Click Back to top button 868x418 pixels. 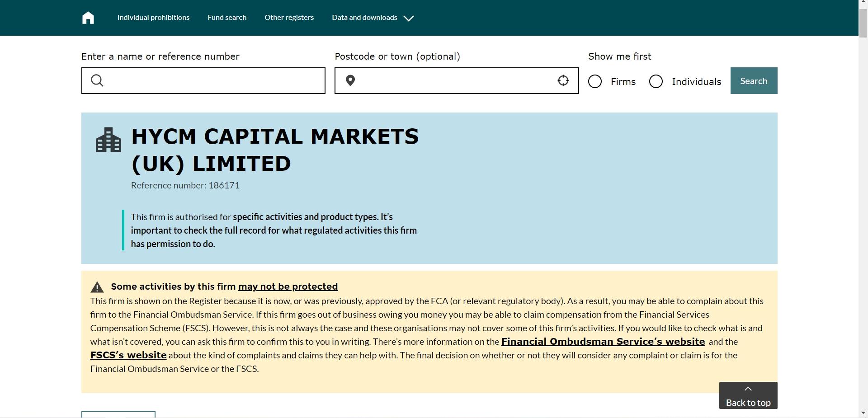(748, 395)
